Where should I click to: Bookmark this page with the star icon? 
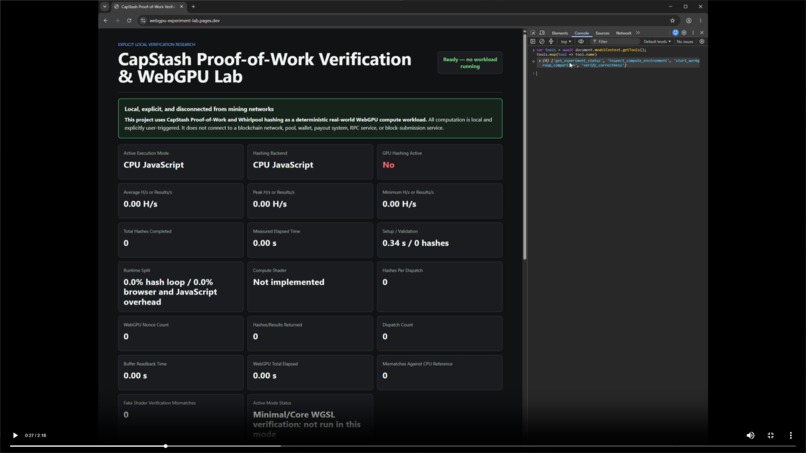point(672,21)
